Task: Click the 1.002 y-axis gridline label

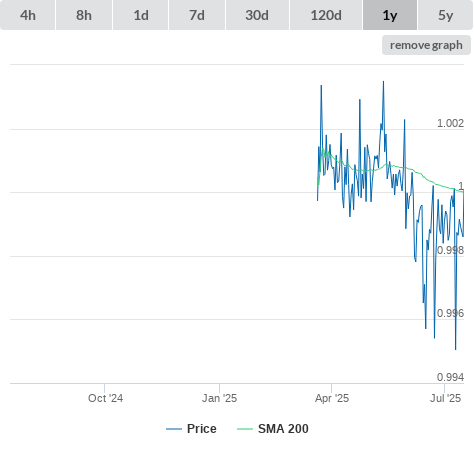Action: [x=450, y=123]
